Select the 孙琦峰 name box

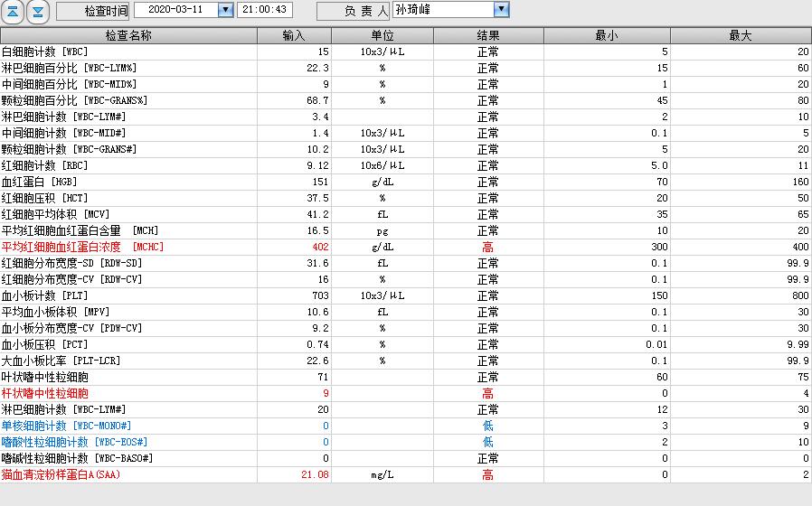coord(443,9)
